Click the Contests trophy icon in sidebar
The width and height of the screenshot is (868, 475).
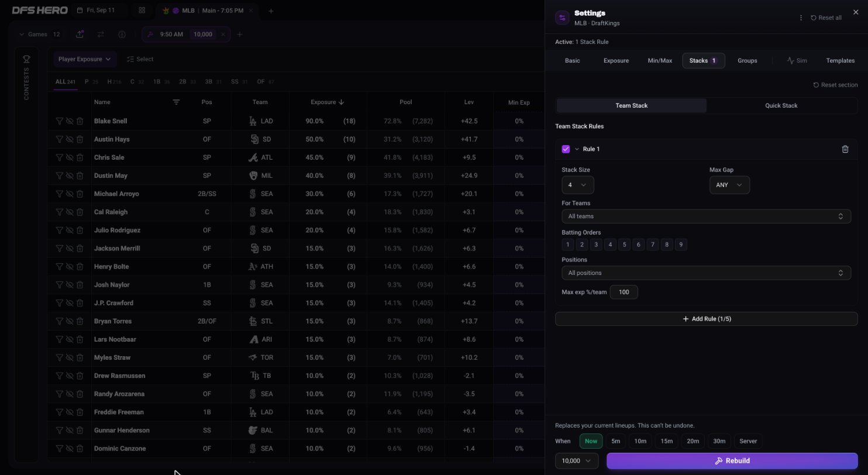(26, 59)
